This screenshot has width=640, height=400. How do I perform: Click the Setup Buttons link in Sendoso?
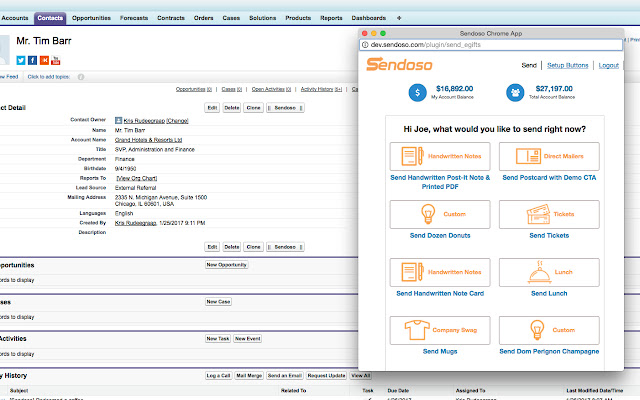pyautogui.click(x=567, y=65)
